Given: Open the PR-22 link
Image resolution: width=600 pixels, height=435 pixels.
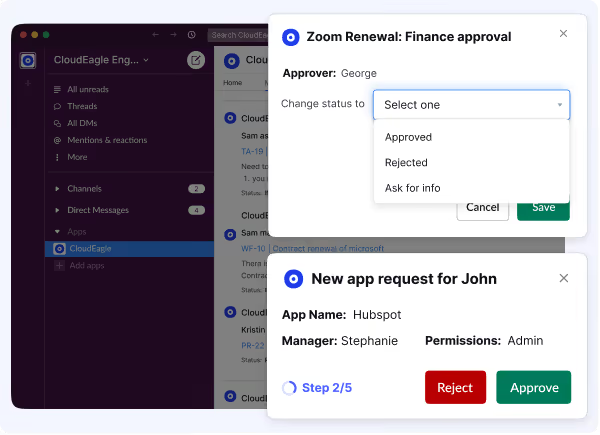Looking at the screenshot, I should [253, 345].
